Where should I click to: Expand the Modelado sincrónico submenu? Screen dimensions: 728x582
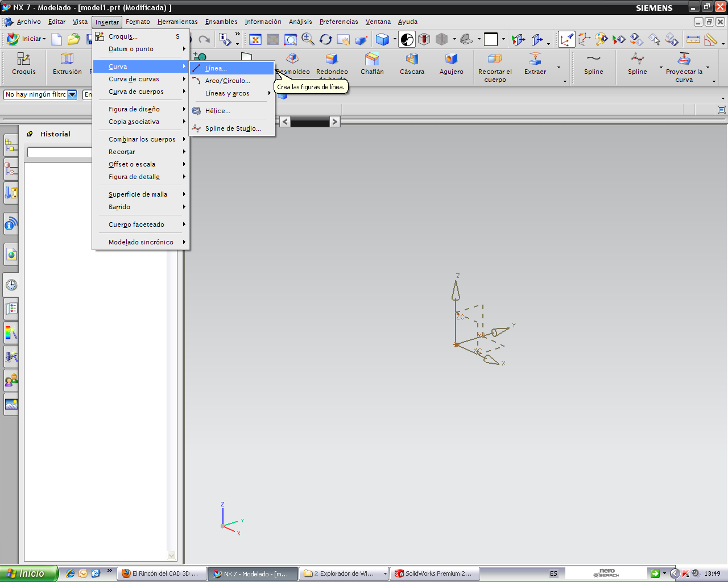point(141,242)
